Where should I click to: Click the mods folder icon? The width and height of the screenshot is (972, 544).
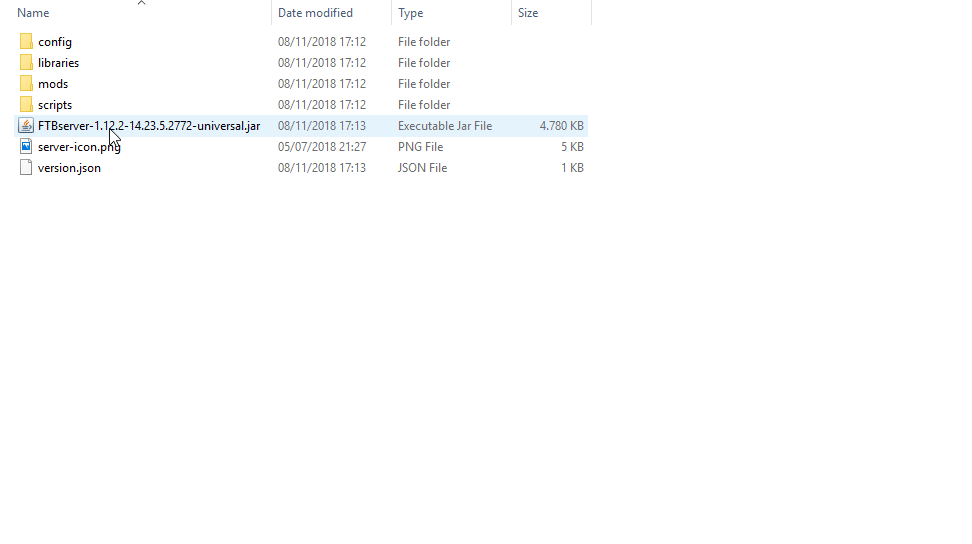click(26, 84)
